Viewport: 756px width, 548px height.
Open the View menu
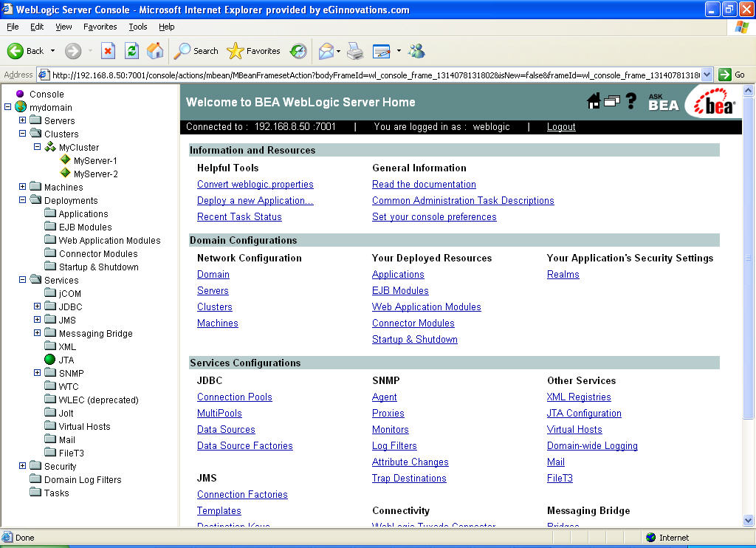point(63,27)
